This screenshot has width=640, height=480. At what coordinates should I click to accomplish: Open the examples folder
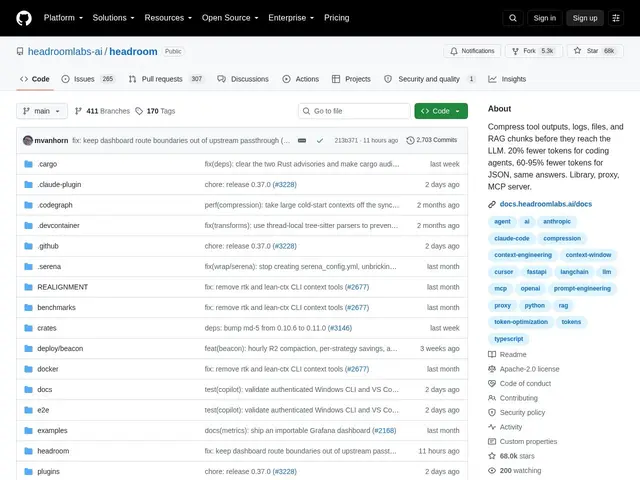coord(52,431)
